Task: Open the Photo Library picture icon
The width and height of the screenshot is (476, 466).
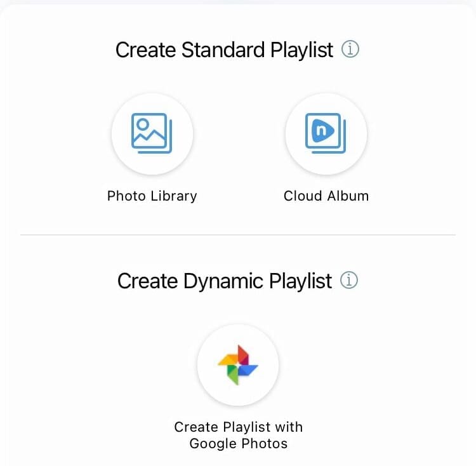Action: 152,133
